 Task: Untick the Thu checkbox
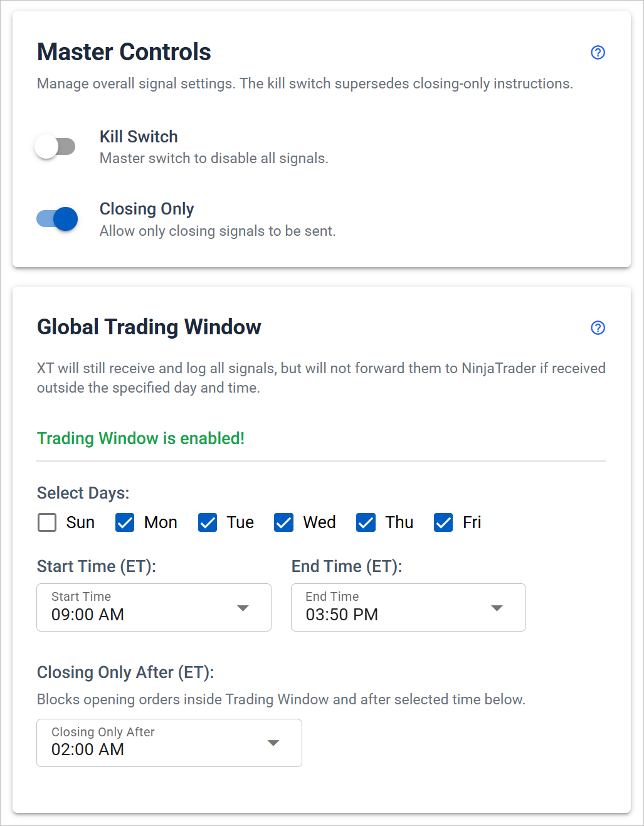366,522
